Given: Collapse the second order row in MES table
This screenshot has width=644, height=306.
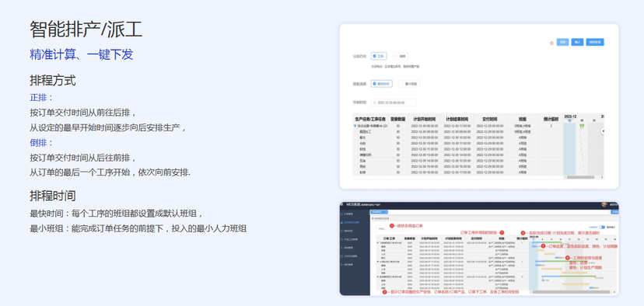Looking at the screenshot, I should pos(378,261).
